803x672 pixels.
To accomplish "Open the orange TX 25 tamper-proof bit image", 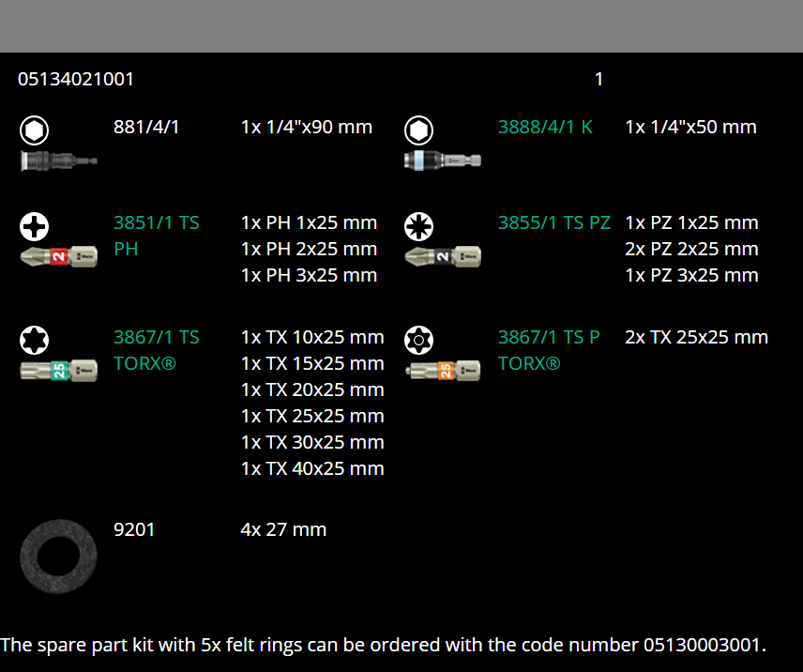I will (443, 370).
